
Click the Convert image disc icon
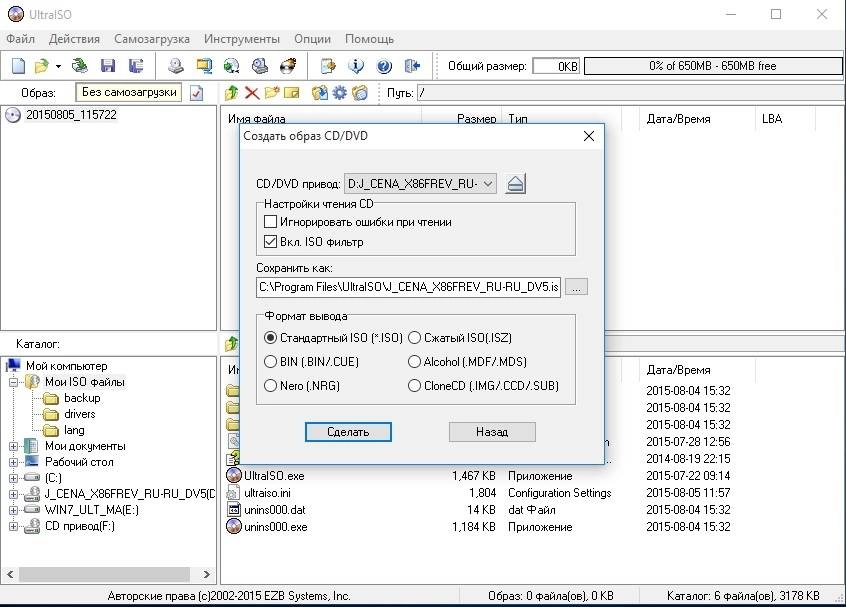(x=231, y=66)
